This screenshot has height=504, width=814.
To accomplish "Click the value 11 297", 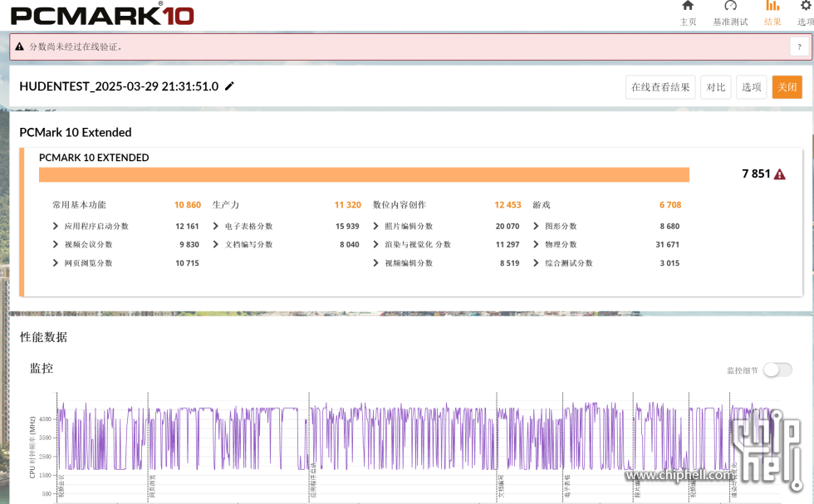I will tap(508, 244).
